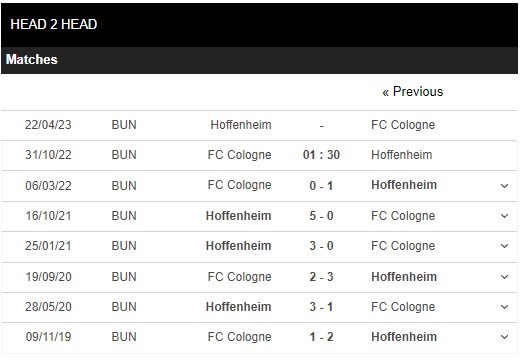Select the Matches tab header

pos(32,59)
